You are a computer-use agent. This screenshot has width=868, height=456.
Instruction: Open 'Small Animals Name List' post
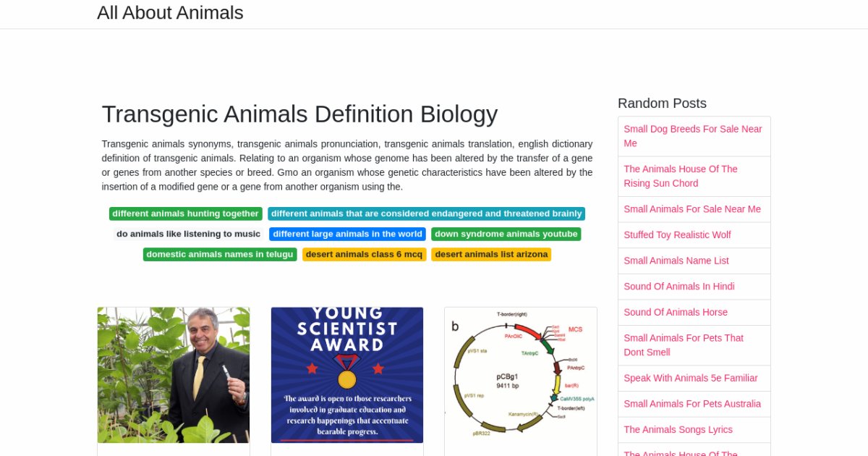[x=676, y=261]
